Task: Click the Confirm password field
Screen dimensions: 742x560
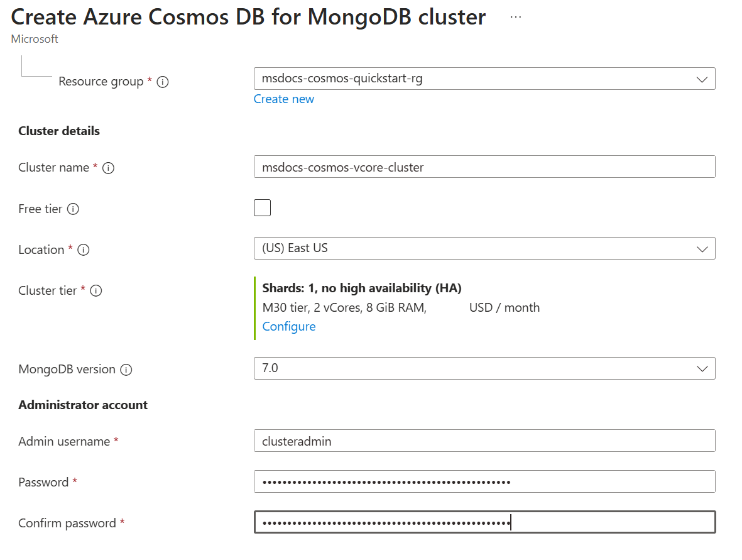Action: 484,523
